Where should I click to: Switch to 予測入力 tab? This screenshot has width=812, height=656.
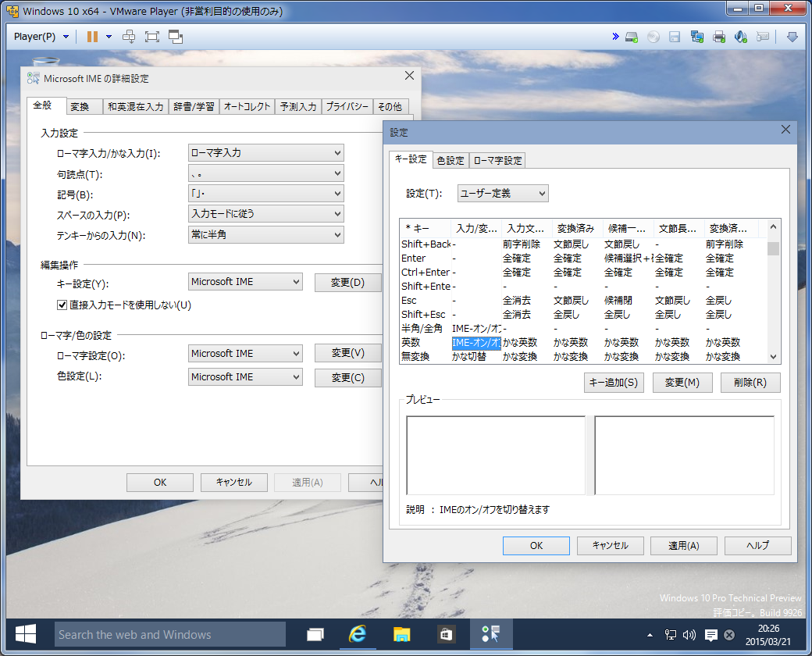297,107
